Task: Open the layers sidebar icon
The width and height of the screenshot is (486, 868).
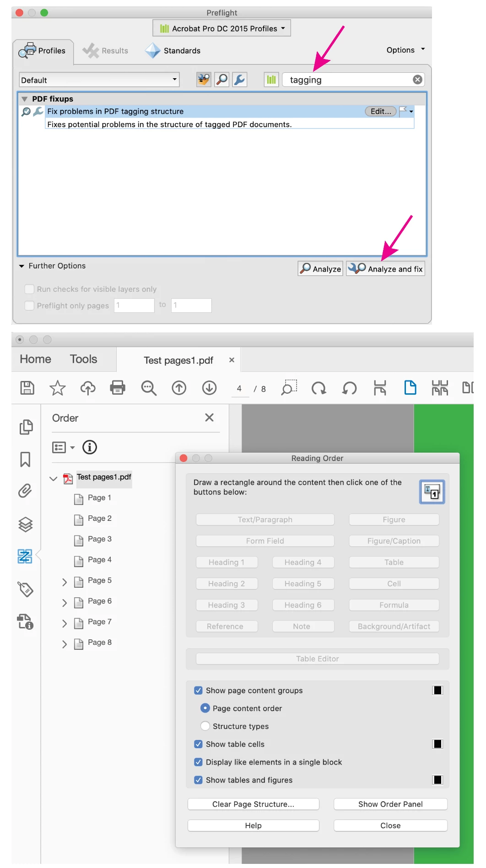Action: pos(26,524)
